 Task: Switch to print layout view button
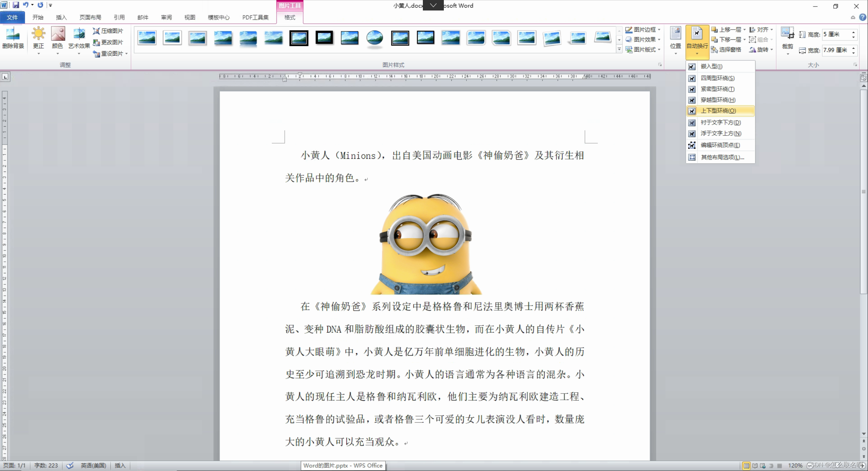(746, 466)
